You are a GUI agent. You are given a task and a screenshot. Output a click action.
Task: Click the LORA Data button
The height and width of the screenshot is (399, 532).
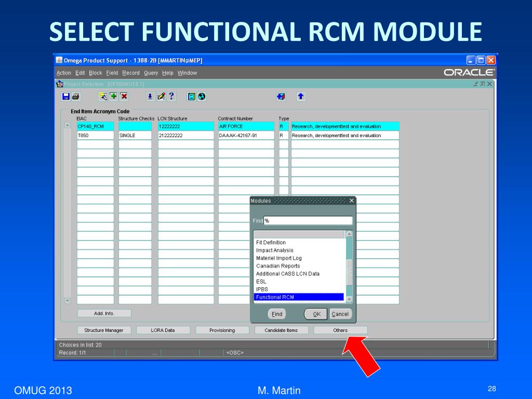click(163, 330)
